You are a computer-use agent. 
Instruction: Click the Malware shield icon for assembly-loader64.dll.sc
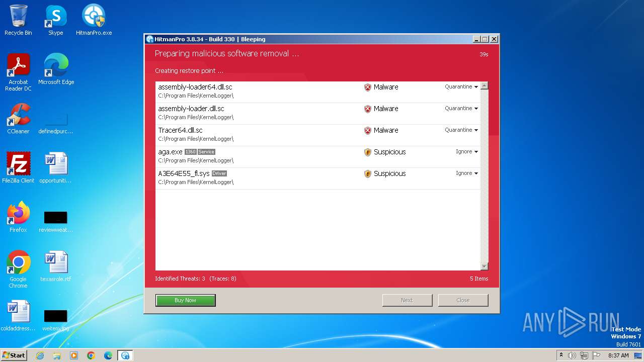point(368,87)
